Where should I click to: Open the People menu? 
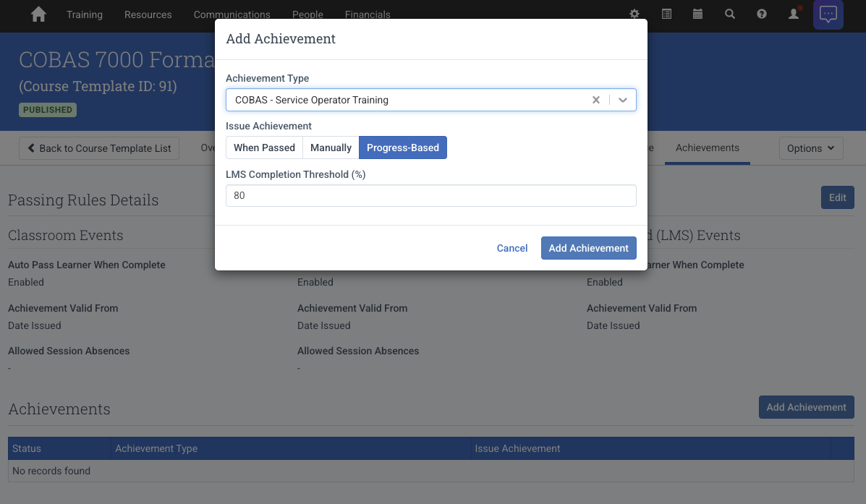pos(307,14)
